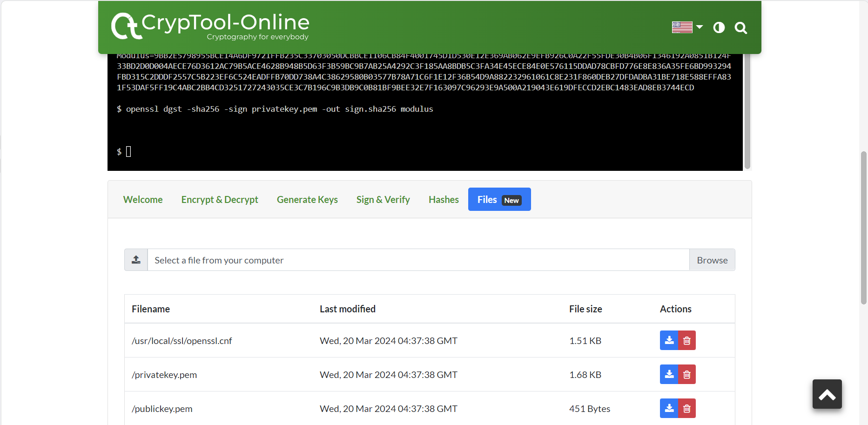Toggle dark mode contrast icon

click(719, 27)
